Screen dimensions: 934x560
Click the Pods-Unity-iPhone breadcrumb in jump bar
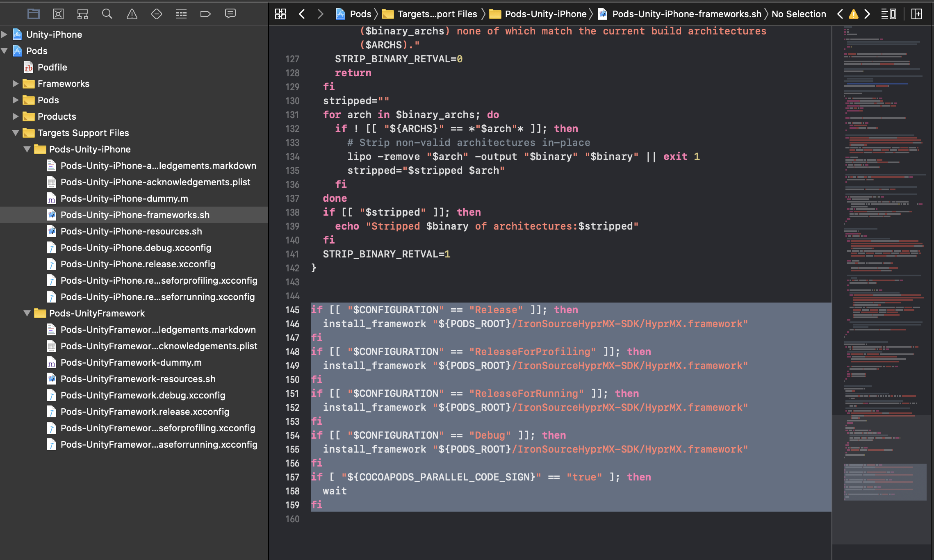[x=545, y=14]
